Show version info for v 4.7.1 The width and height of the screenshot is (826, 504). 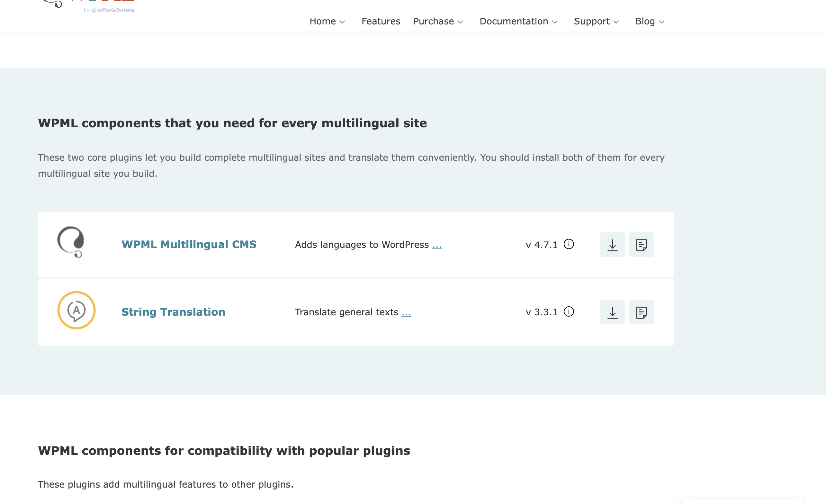click(569, 244)
